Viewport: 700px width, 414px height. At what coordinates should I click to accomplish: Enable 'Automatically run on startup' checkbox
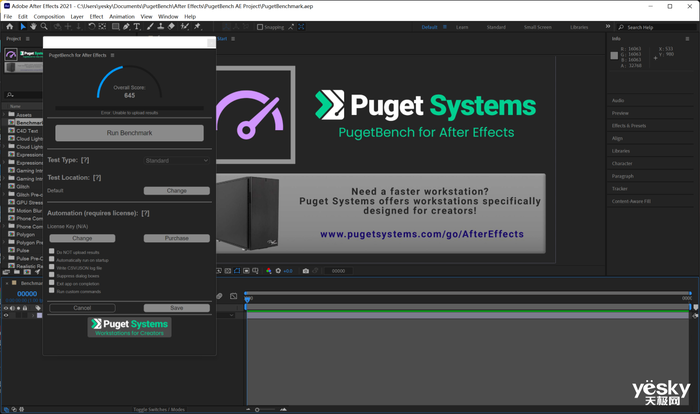52,259
